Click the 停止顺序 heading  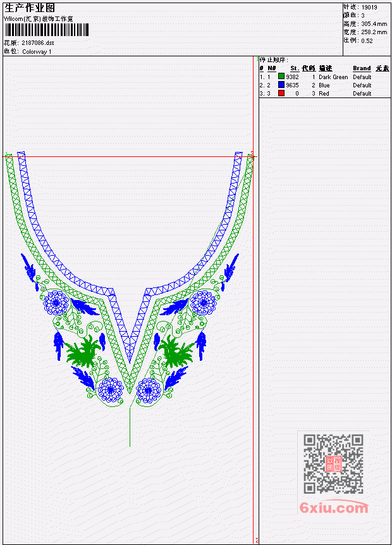coord(274,60)
